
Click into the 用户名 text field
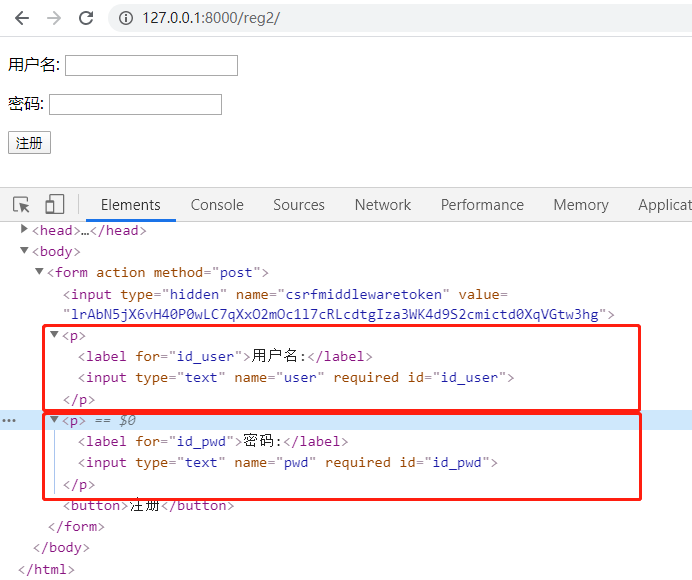pos(151,65)
